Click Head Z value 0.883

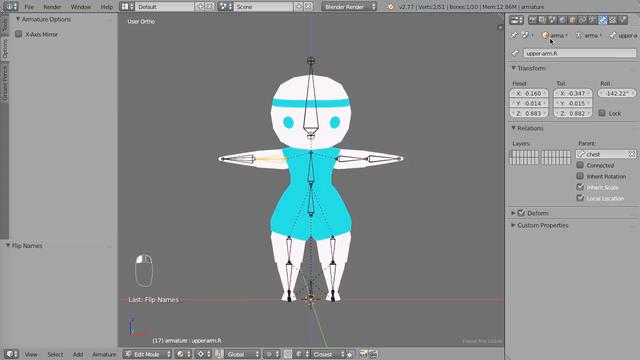[x=529, y=113]
